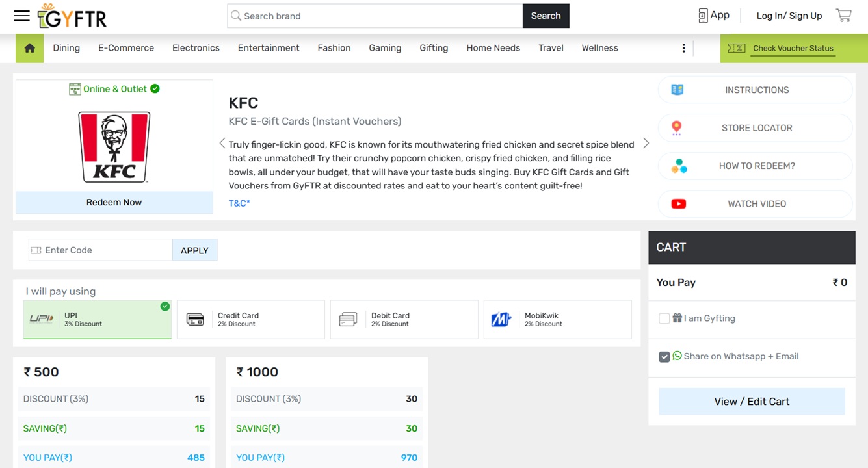Open the Dining category
The height and width of the screenshot is (468, 868).
click(x=66, y=48)
